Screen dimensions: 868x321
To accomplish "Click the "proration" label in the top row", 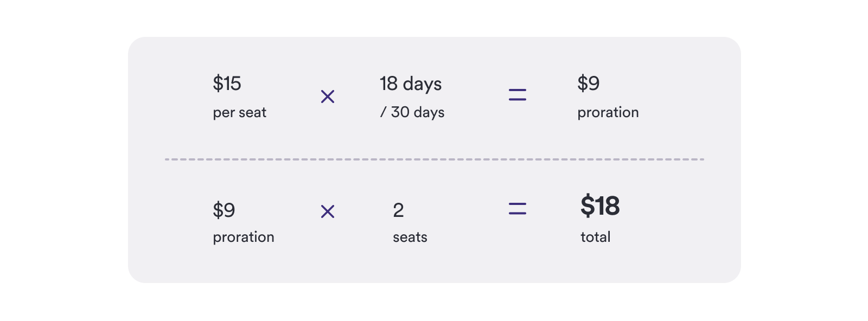I will [608, 113].
